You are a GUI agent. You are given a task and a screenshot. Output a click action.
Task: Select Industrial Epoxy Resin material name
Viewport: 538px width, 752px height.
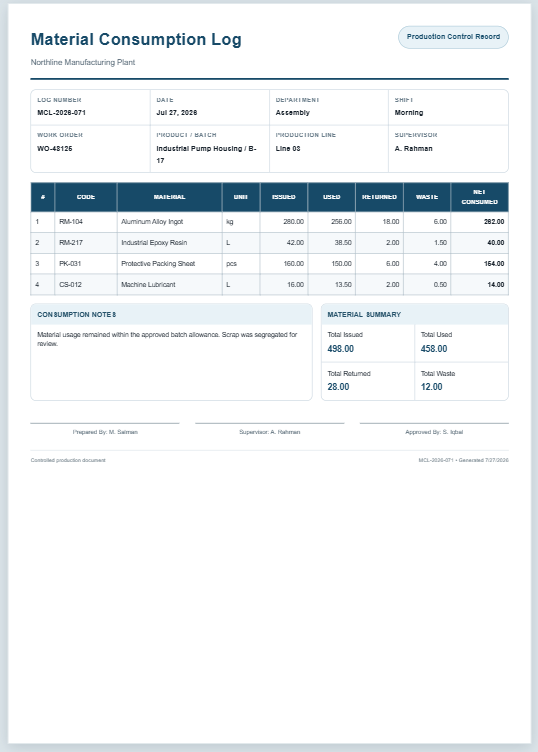tap(154, 243)
